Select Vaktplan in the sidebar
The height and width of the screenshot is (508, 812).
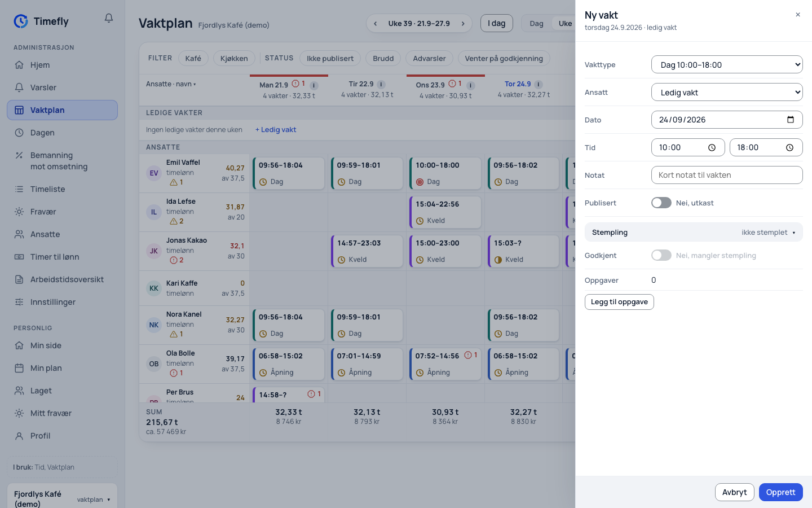(62, 110)
